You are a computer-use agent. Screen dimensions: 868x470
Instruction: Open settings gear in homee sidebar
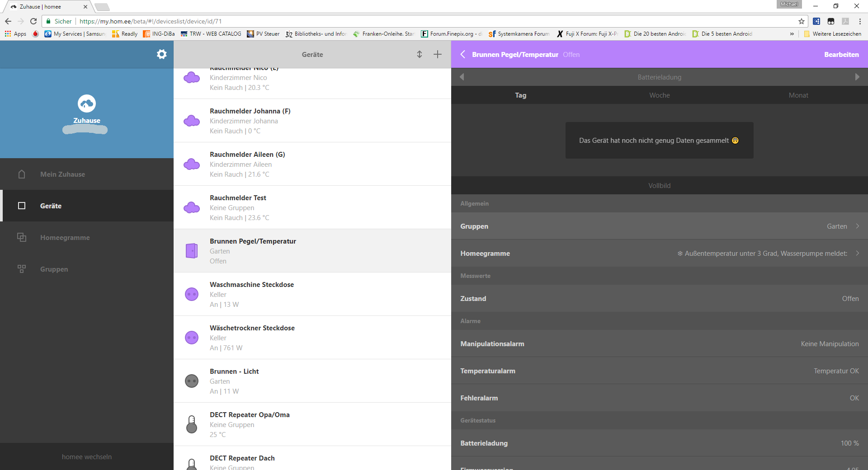(x=161, y=54)
